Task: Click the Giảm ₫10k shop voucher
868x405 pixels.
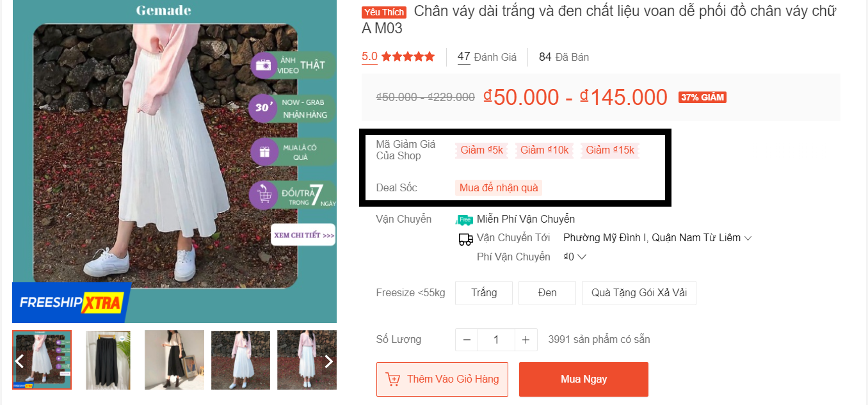Action: click(544, 150)
